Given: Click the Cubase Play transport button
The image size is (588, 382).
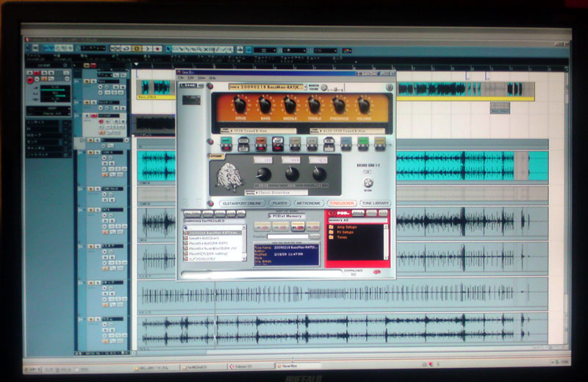Looking at the screenshot, I should [x=148, y=48].
